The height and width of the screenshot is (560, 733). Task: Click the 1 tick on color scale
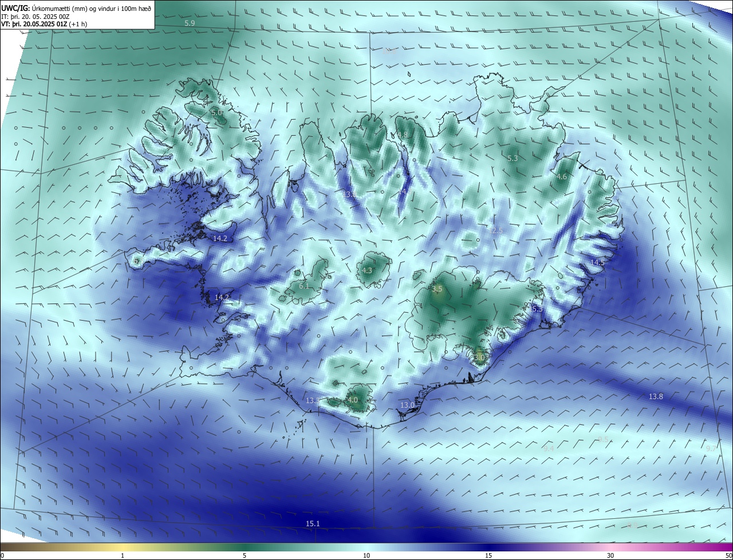tap(123, 555)
